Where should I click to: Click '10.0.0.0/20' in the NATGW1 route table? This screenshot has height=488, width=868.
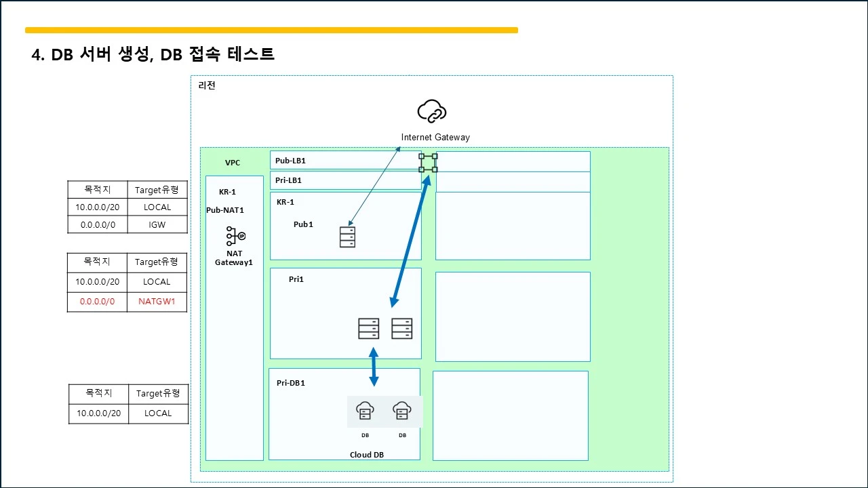click(x=98, y=282)
